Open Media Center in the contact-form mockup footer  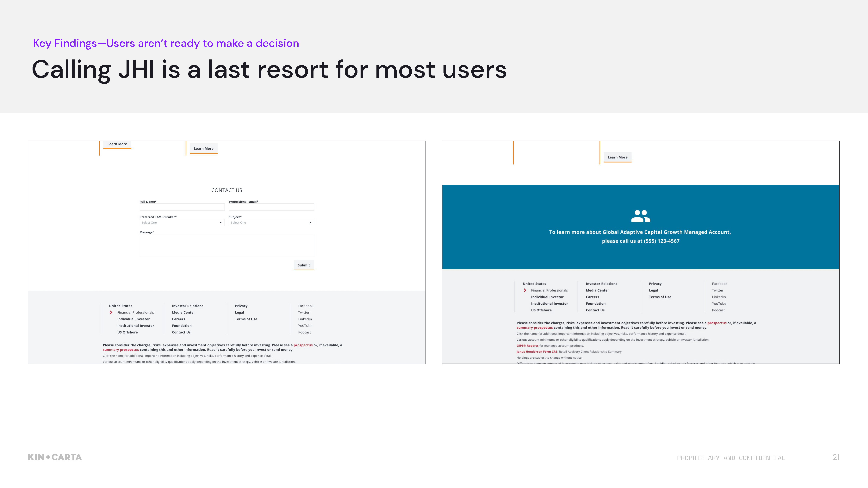tap(183, 313)
